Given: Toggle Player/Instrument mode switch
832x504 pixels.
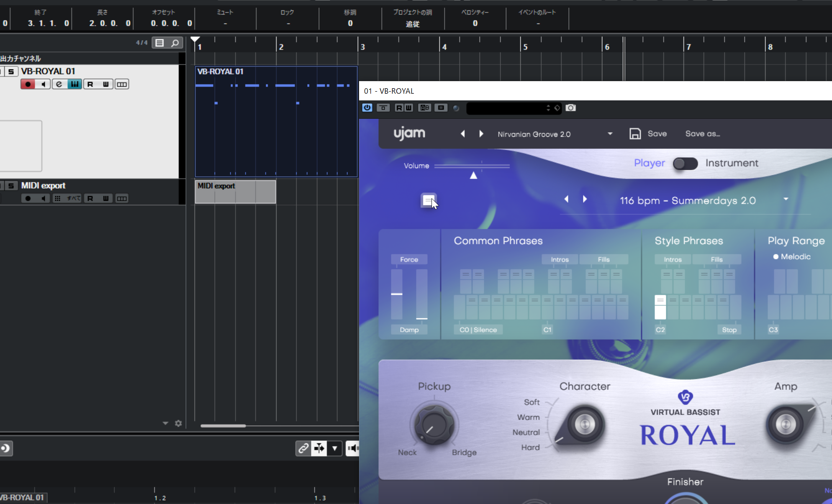Looking at the screenshot, I should pos(685,163).
